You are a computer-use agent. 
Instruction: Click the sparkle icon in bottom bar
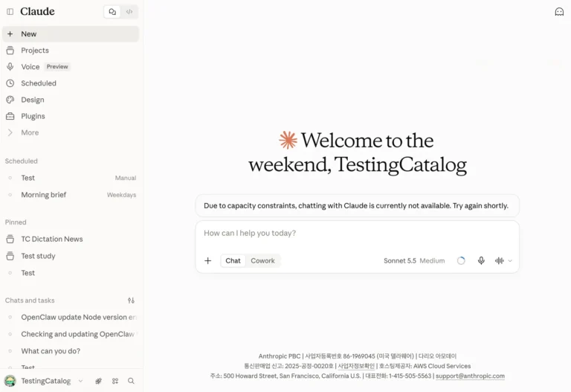(x=98, y=381)
